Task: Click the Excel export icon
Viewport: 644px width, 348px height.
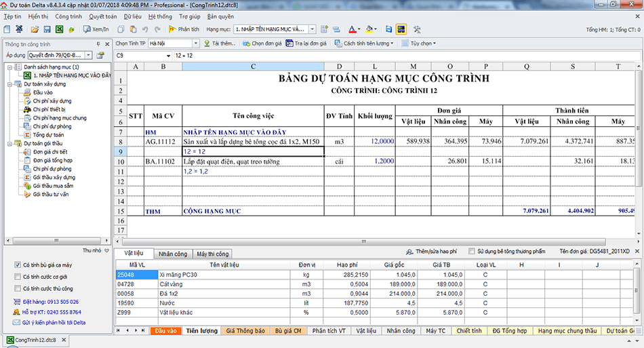Action: [x=60, y=29]
